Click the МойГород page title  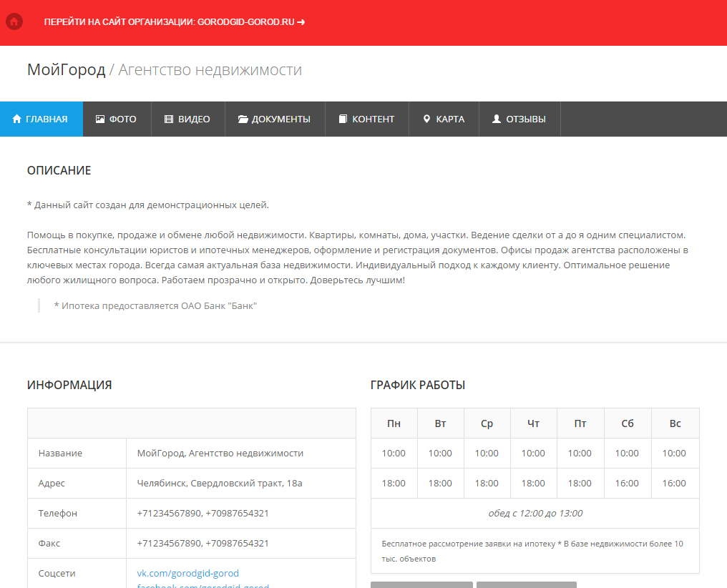point(66,70)
